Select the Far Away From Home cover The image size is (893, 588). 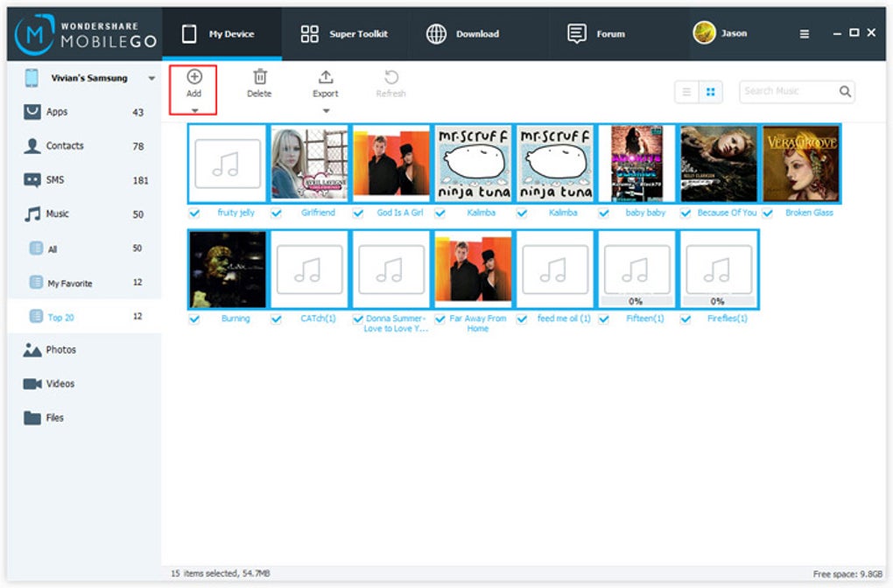[x=473, y=269]
